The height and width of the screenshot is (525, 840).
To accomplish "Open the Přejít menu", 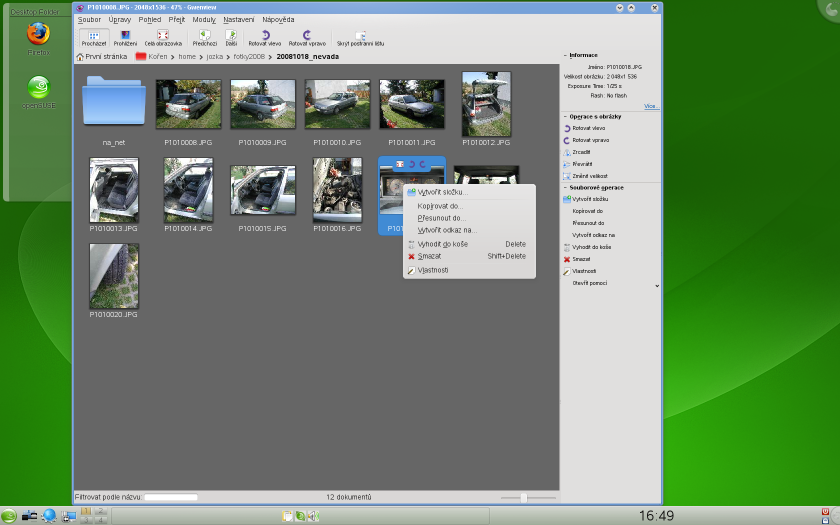I will tap(176, 19).
